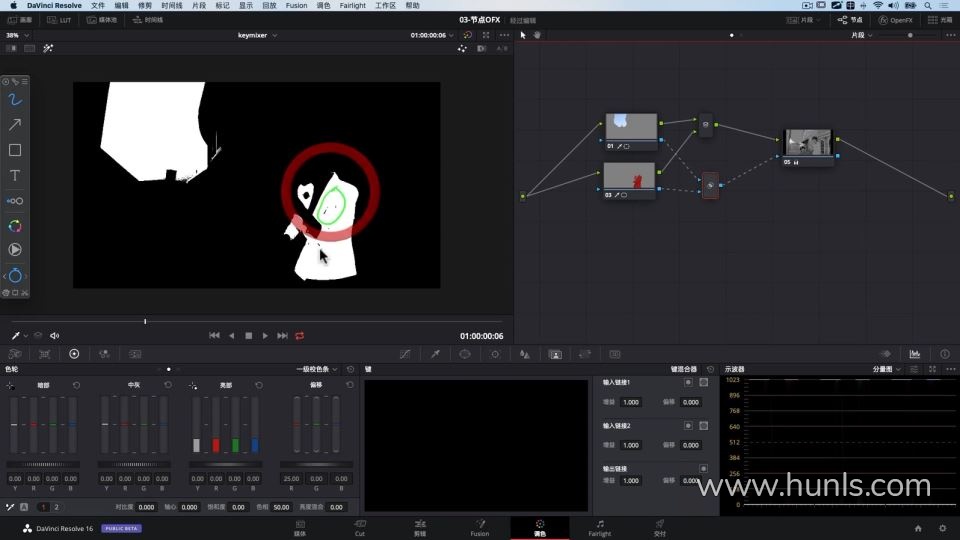Select the Text tool in viewer sidebar
This screenshot has width=960, height=540.
[15, 175]
